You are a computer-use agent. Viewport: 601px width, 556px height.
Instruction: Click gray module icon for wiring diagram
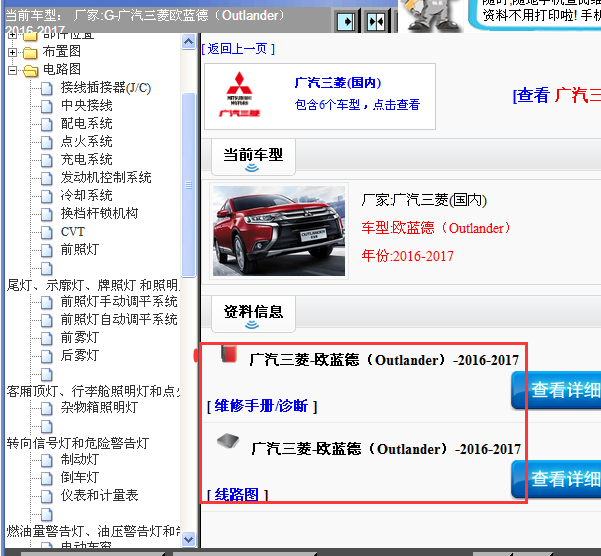pos(228,441)
